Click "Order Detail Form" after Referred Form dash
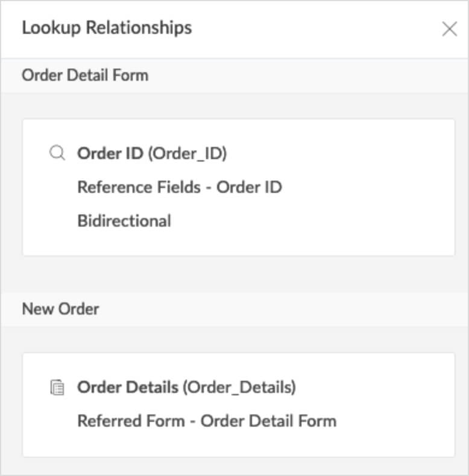The image size is (469, 476). coord(268,421)
